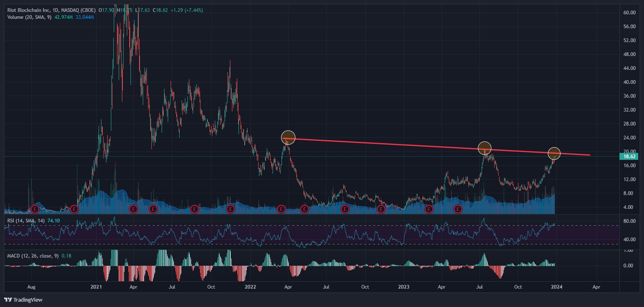Screen dimensions: 644x307
Task: Select the highlight circle at April 2022 peak
Action: (x=288, y=137)
